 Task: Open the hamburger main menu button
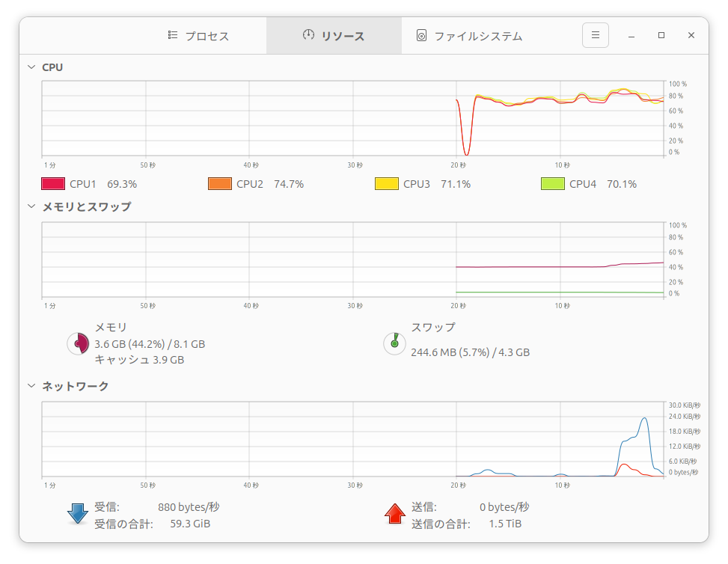(x=595, y=35)
